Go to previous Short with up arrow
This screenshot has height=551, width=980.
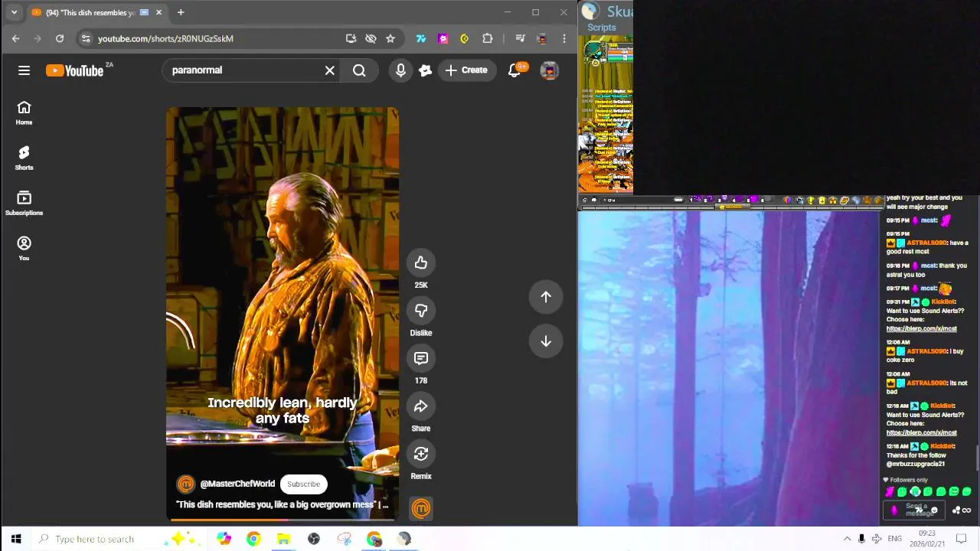point(546,297)
